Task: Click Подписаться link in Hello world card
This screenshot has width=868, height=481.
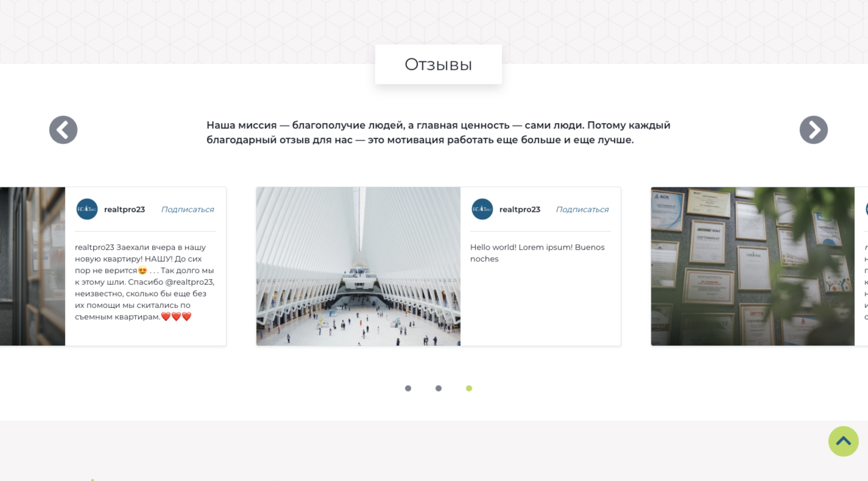Action: click(x=582, y=209)
